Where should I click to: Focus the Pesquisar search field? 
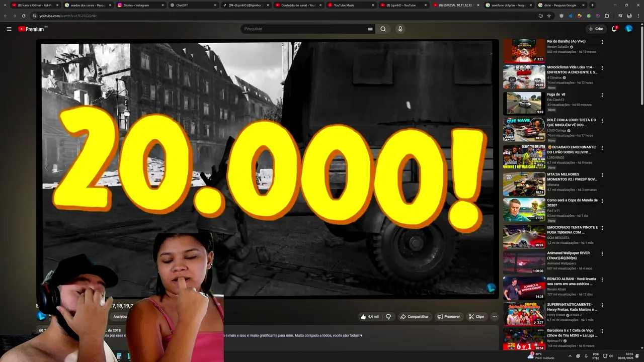pos(304,29)
